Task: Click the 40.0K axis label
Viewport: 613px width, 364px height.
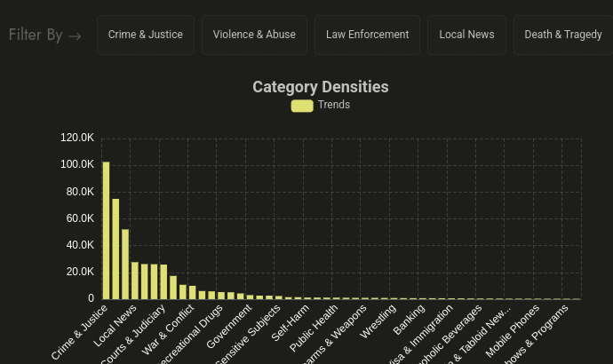Action: pyautogui.click(x=80, y=245)
